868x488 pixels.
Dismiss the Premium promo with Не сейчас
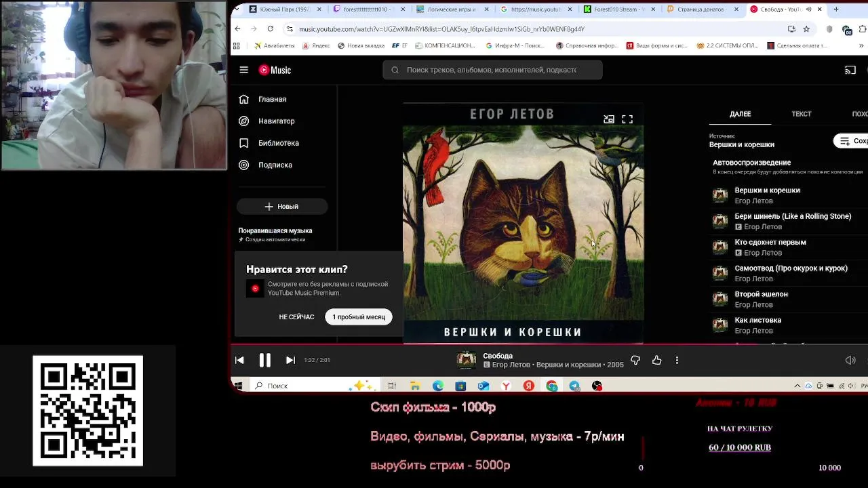[296, 317]
